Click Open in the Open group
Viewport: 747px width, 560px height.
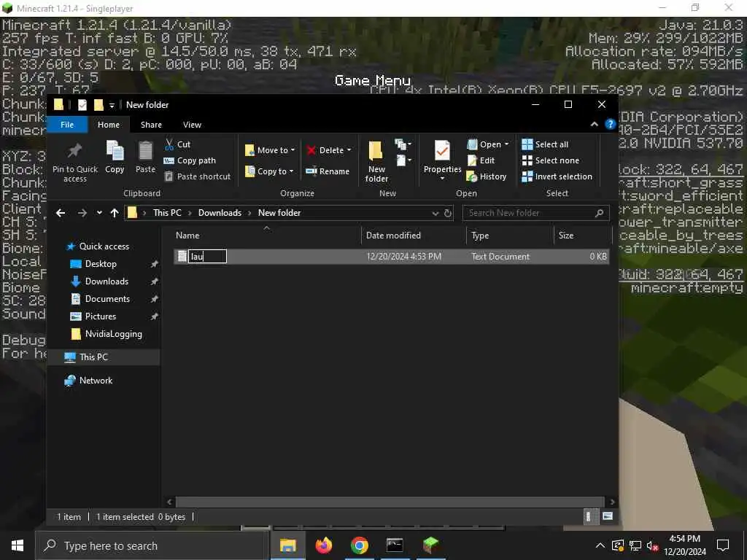pyautogui.click(x=488, y=144)
